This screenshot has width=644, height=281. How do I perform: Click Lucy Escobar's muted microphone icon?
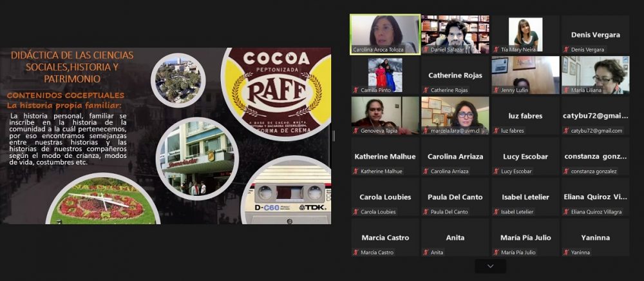pos(496,171)
